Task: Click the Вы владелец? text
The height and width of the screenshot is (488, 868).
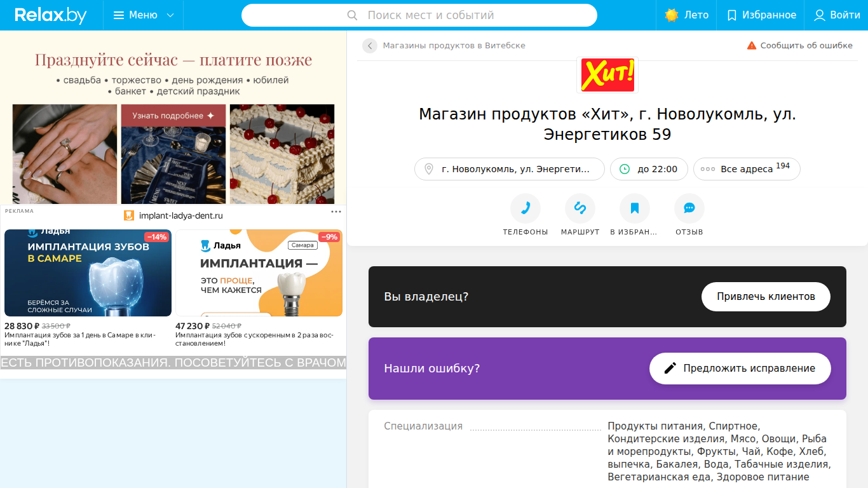Action: pyautogui.click(x=426, y=297)
